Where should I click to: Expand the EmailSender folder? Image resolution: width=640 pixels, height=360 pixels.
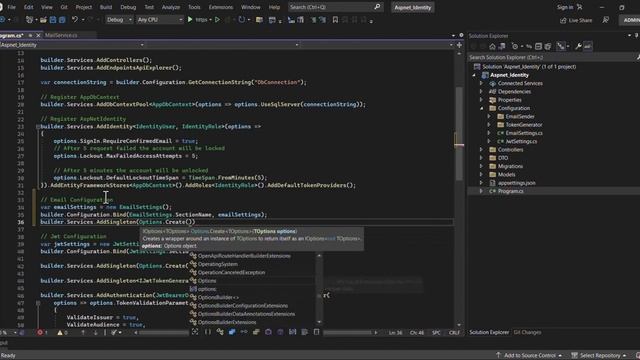489,117
